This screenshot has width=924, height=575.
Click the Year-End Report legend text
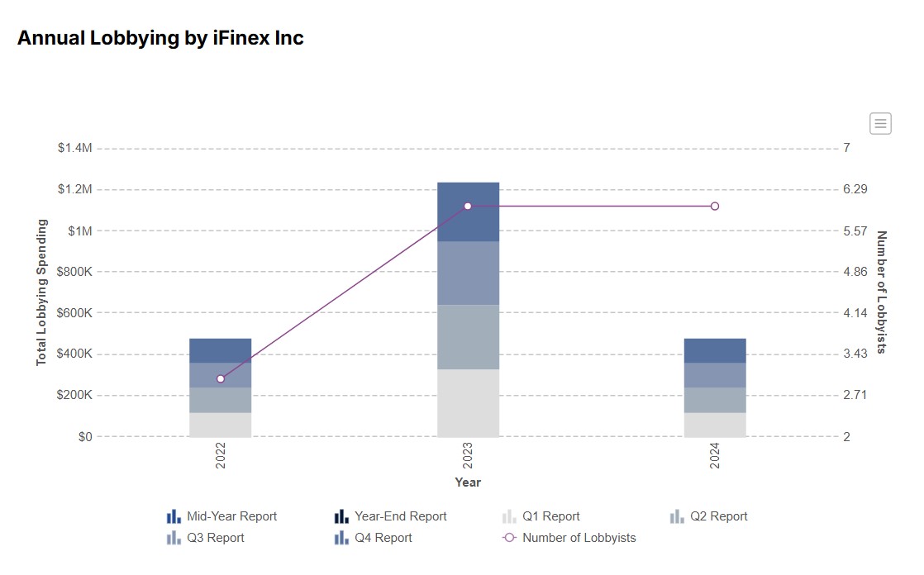400,516
